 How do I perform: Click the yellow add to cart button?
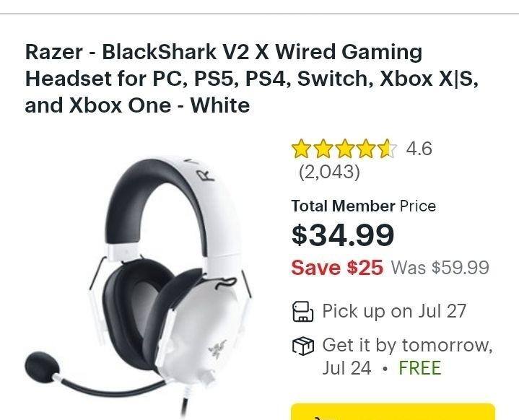pos(393,412)
